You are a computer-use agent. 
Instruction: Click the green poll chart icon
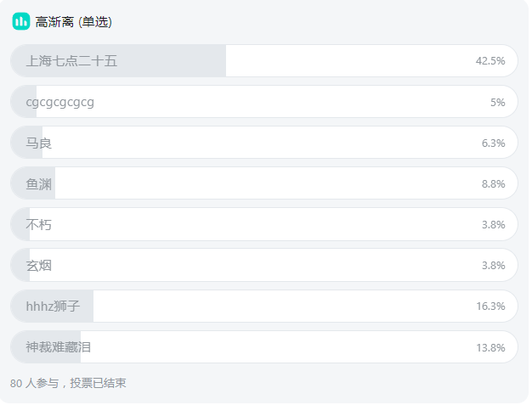point(21,21)
